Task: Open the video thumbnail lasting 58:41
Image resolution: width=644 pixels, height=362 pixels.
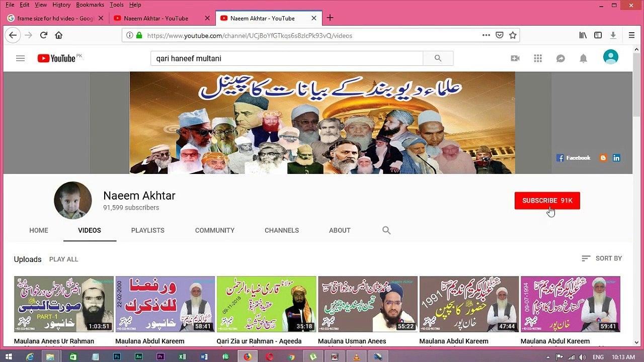Action: coord(165,304)
